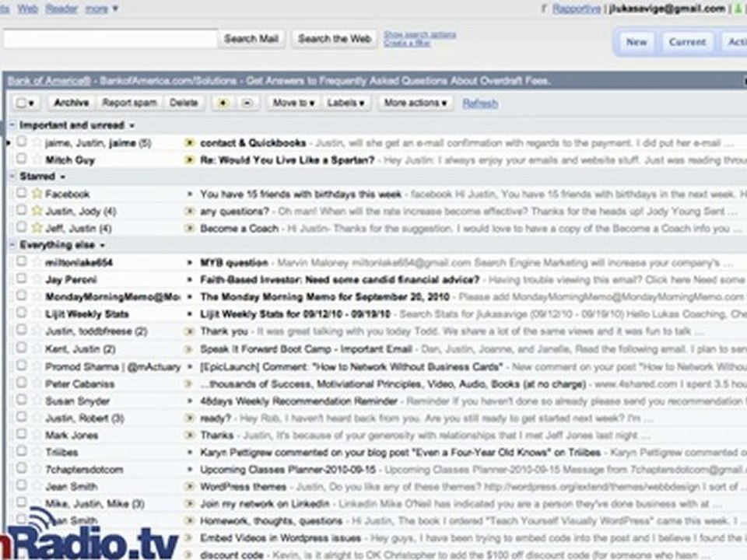
Task: Tick the Justin, Jody conversation checkbox
Action: tap(22, 209)
